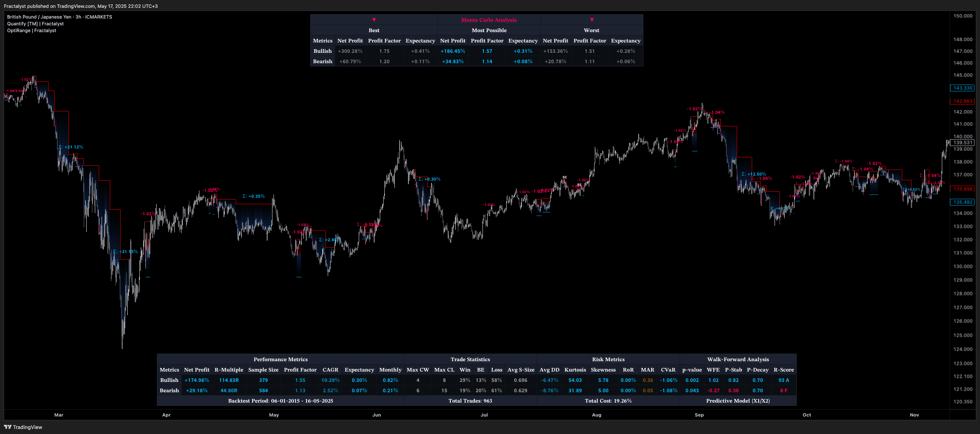Click the Kurtosis 54.03 cell

(575, 380)
